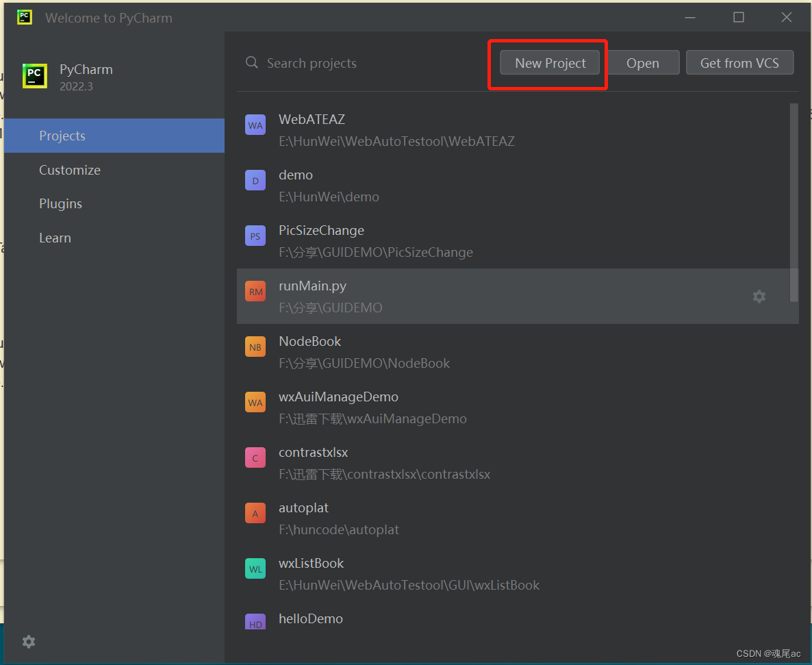Click path F:\分享\GUIDEMO\NodeBook

click(x=364, y=363)
